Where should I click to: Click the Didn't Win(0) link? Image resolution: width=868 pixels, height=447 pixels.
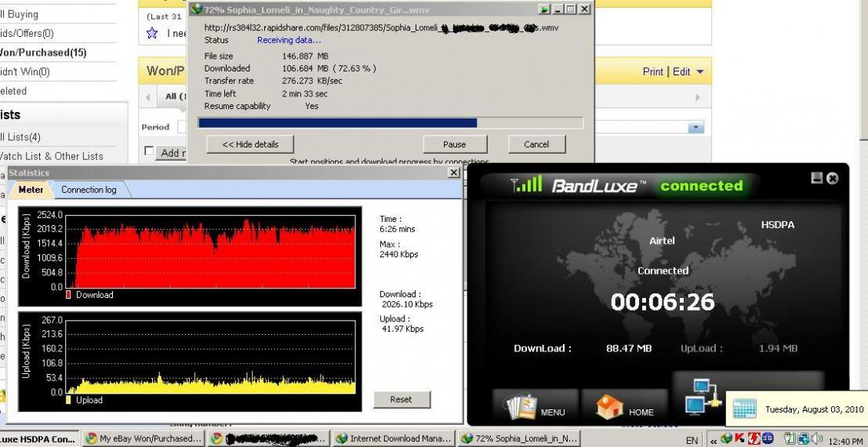point(25,71)
